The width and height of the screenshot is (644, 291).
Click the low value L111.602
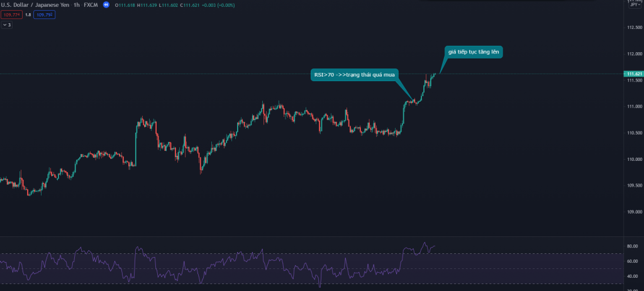point(167,5)
